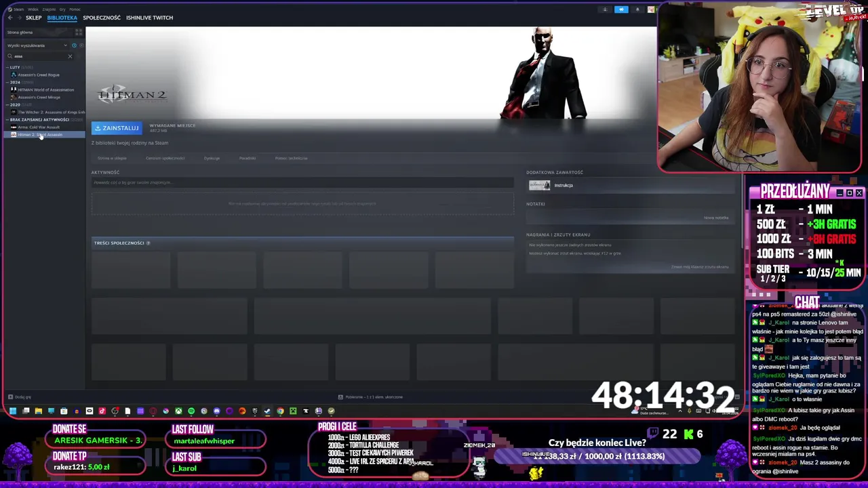Open the Pomoc menu
Screen dimensions: 868x488
[x=75, y=9]
